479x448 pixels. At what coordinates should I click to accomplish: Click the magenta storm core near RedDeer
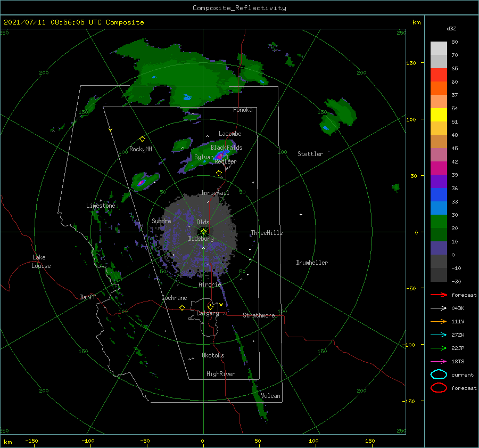(x=219, y=158)
